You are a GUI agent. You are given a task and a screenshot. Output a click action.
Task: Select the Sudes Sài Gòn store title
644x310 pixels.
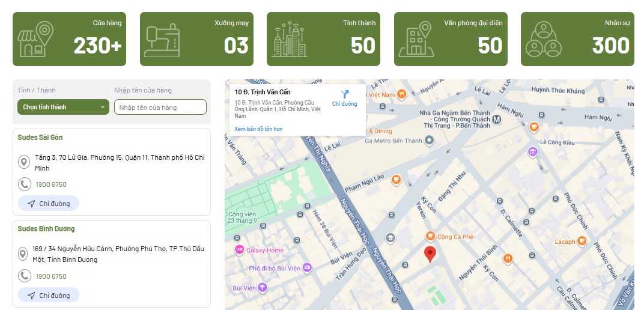(40, 138)
